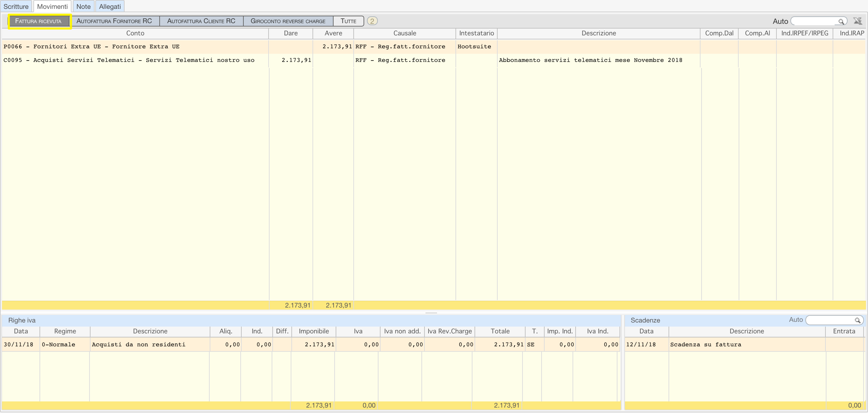This screenshot has height=413, width=868.
Task: Click the Conto column header
Action: (x=135, y=33)
